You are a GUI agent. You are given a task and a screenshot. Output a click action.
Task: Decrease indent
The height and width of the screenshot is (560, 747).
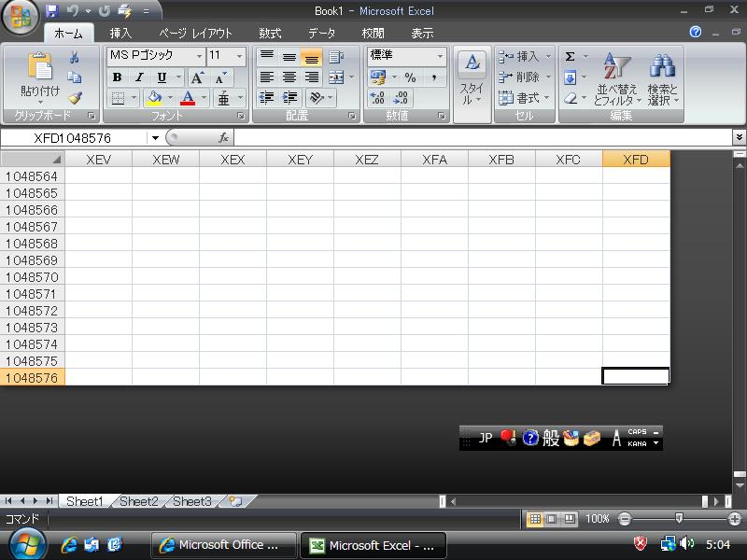(267, 98)
